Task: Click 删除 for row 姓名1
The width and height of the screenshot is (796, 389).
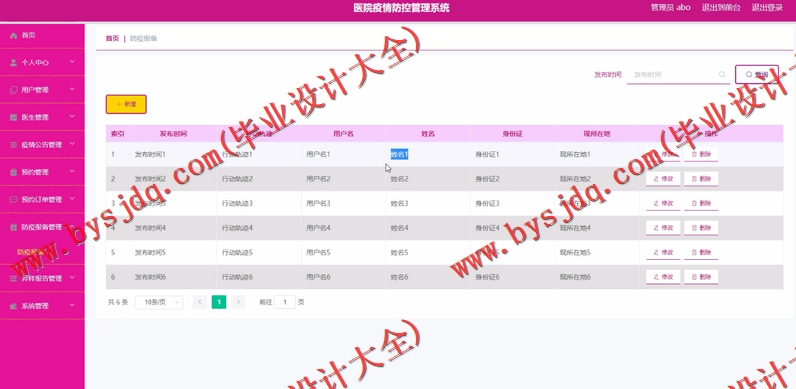Action: click(701, 154)
